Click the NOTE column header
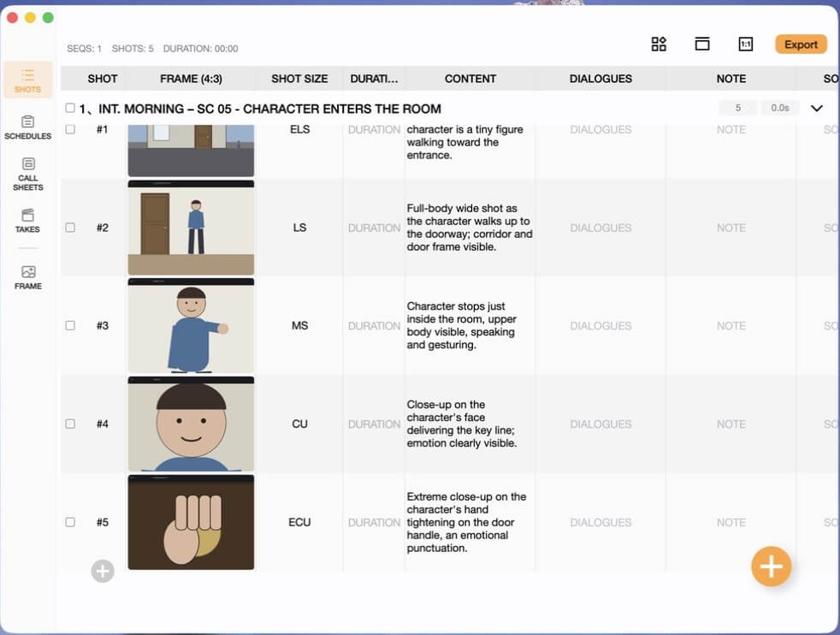 pyautogui.click(x=731, y=79)
